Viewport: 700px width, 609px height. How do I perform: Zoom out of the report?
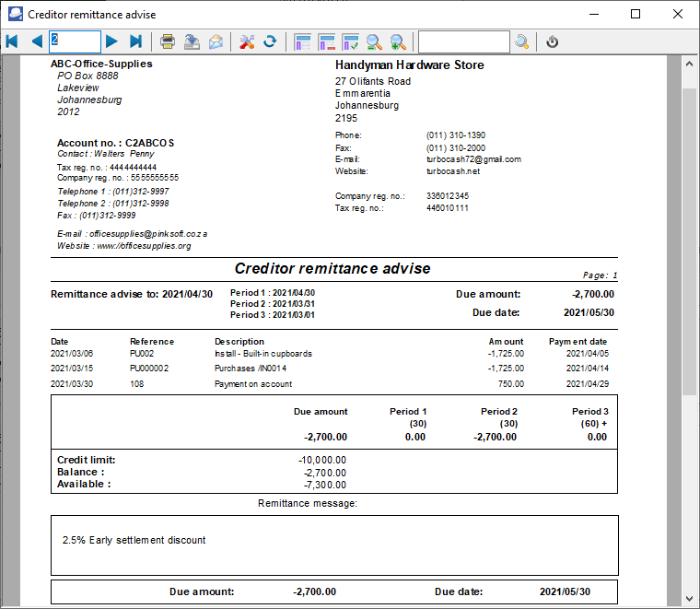coord(374,41)
